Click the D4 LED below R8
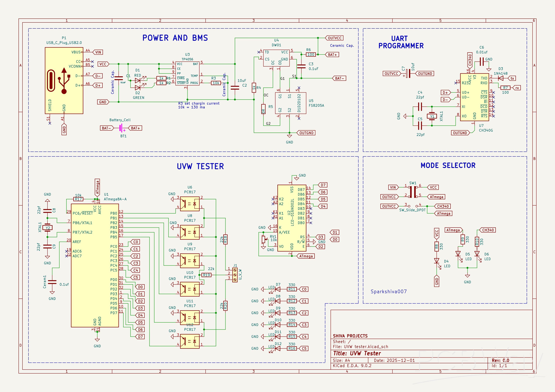555x392 pixels. click(x=437, y=261)
